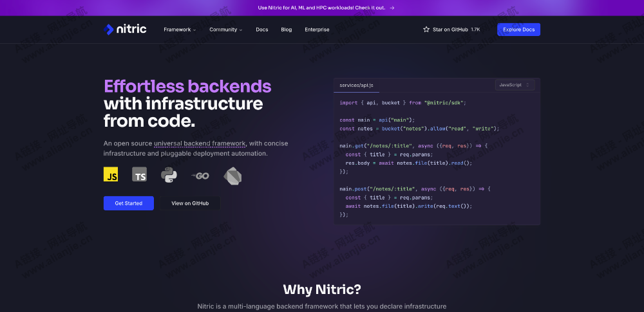Open the Enterprise page
This screenshot has height=312, width=644.
tap(317, 30)
